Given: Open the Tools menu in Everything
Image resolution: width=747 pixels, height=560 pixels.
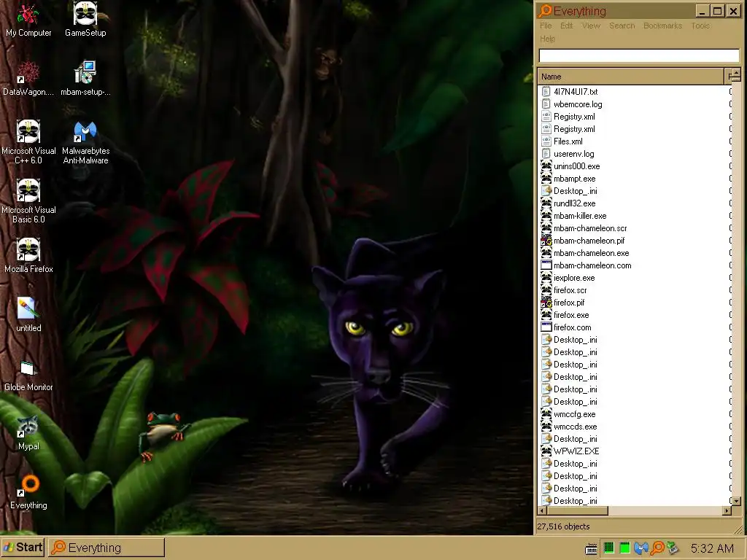Looking at the screenshot, I should [x=700, y=26].
